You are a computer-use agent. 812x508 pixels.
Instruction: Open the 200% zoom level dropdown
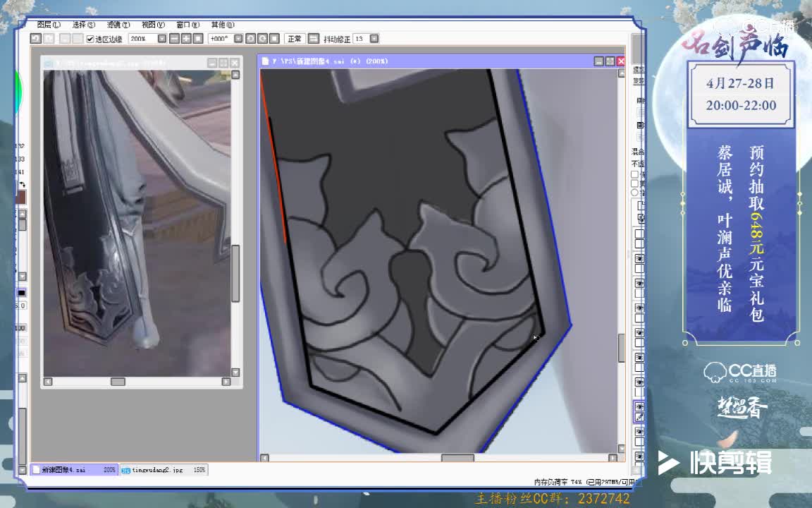coord(161,39)
